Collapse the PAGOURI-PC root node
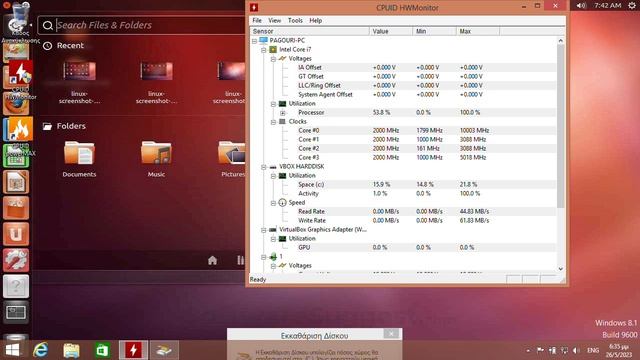 [254, 41]
